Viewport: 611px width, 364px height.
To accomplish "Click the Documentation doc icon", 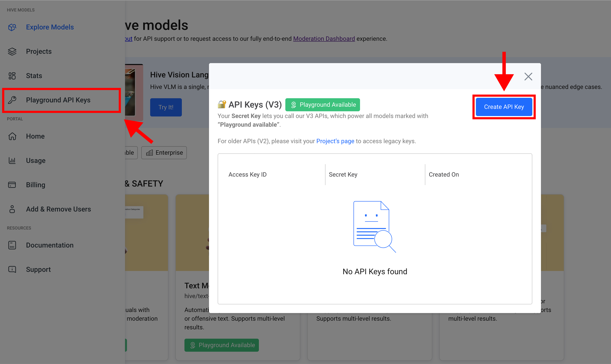I will [12, 245].
